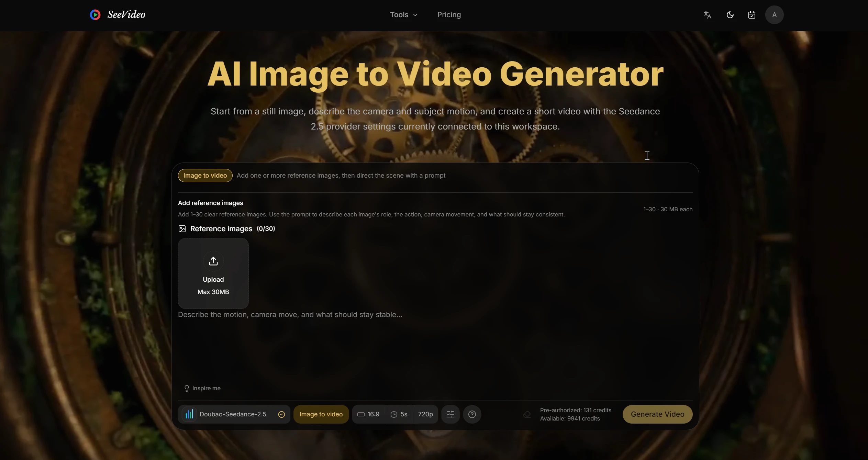868x460 pixels.
Task: Focus the motion description prompt field
Action: 435,345
